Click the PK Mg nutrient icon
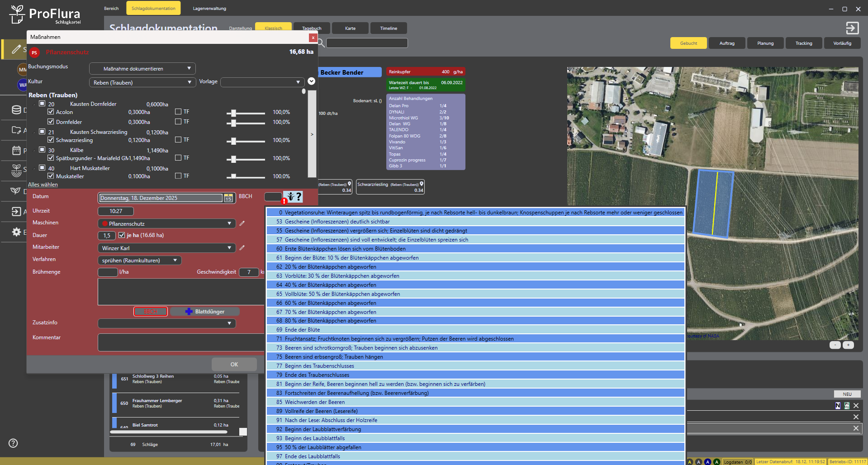This screenshot has height=465, width=868. tap(847, 406)
